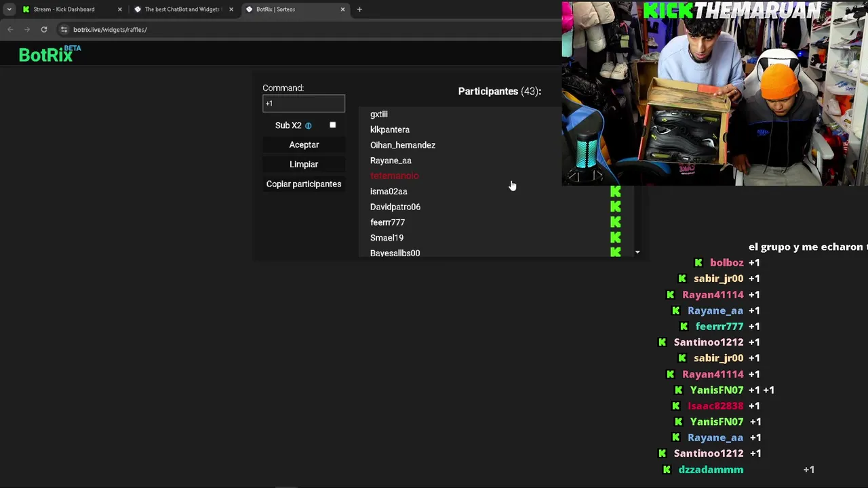Click the participants list scroll-down arrow
The image size is (868, 488).
(x=637, y=252)
